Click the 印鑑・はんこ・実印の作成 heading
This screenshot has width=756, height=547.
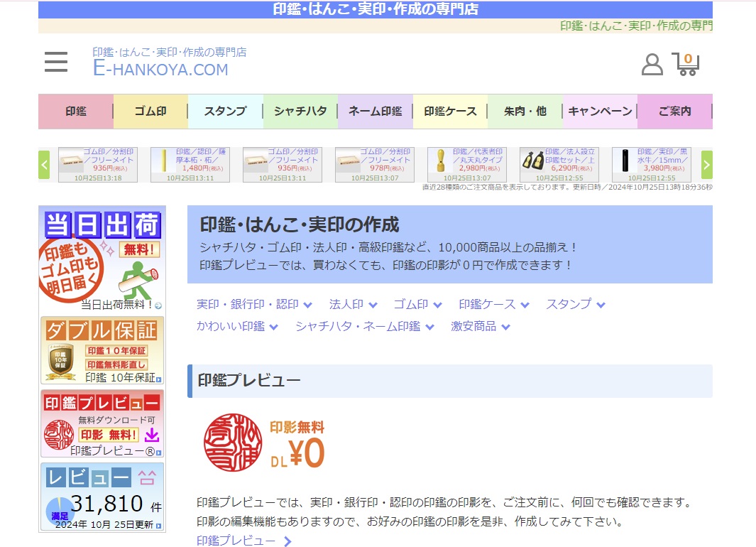coord(300,224)
